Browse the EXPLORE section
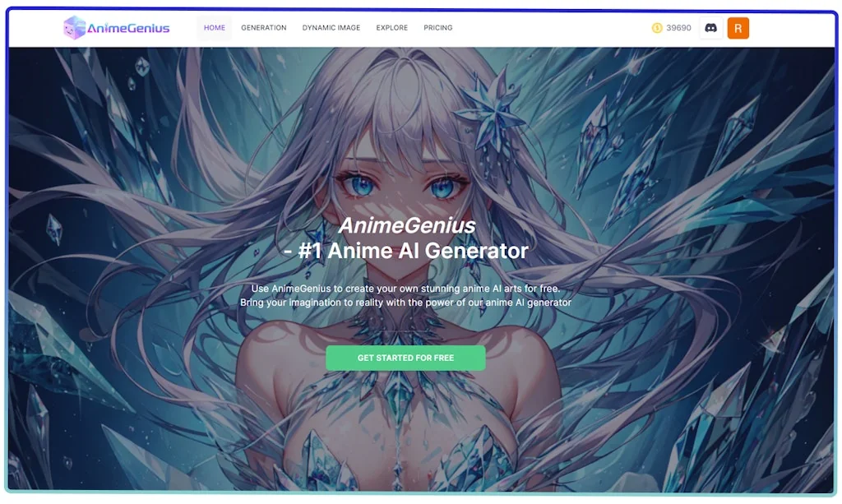 (391, 27)
